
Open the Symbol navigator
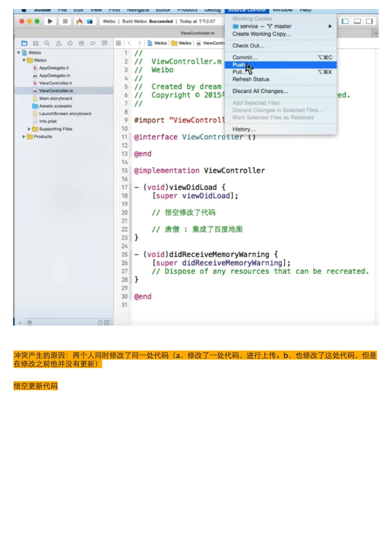point(35,43)
